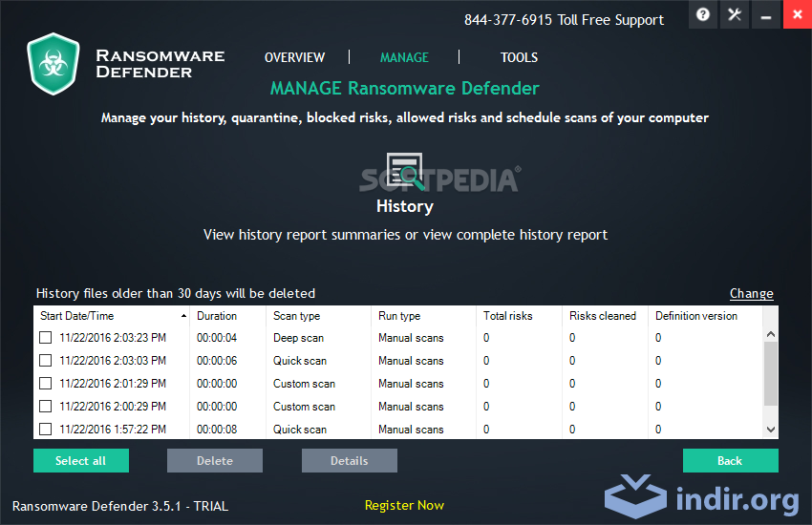Select the Deep scan cell
This screenshot has height=525, width=812.
(x=299, y=338)
